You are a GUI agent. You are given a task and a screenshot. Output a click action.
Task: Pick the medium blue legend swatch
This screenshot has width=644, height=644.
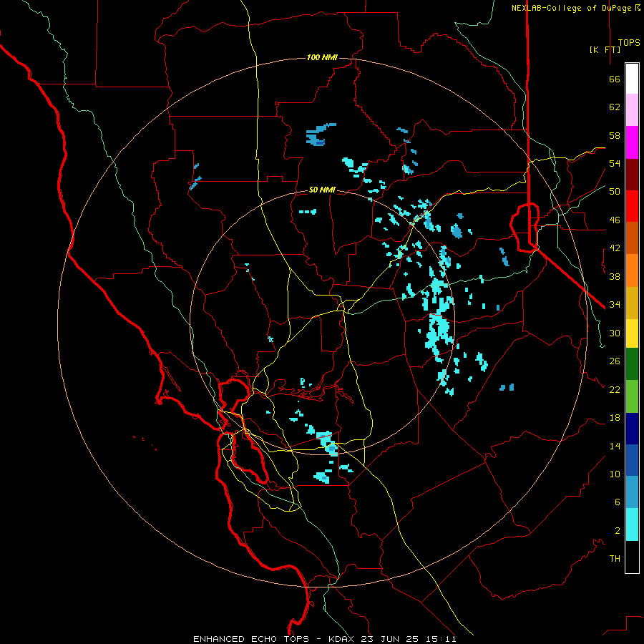coord(632,460)
